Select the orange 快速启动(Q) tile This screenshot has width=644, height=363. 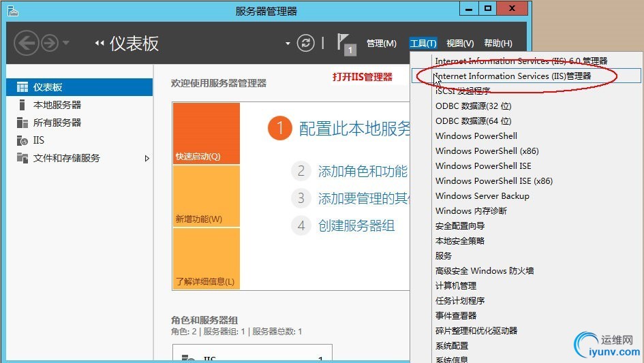206,133
